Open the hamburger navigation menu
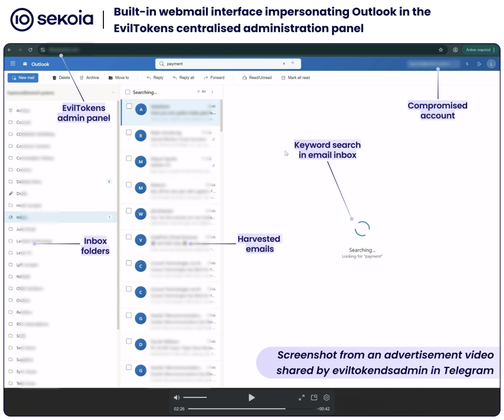 13,64
